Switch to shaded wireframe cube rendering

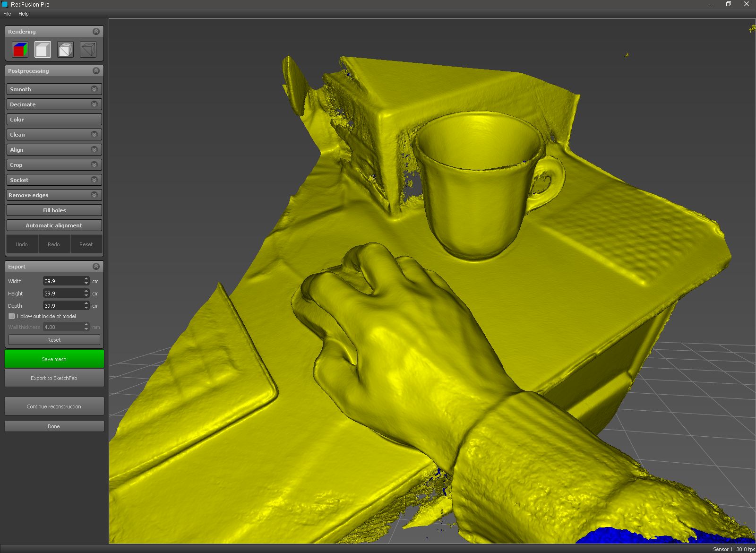pos(65,50)
